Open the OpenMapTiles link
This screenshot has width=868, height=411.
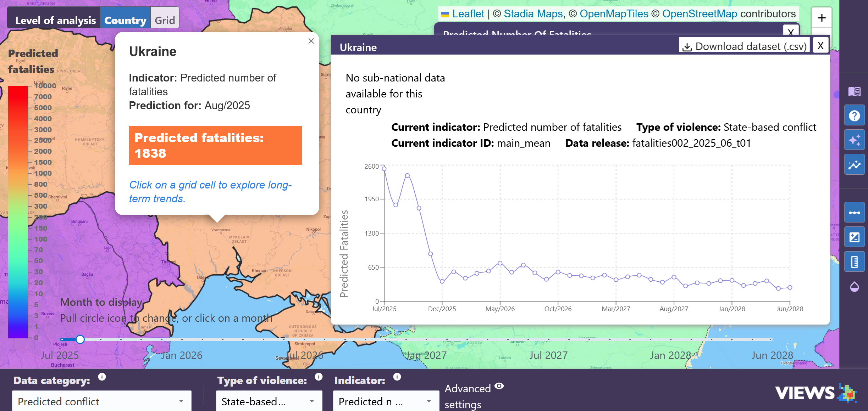pyautogui.click(x=614, y=14)
